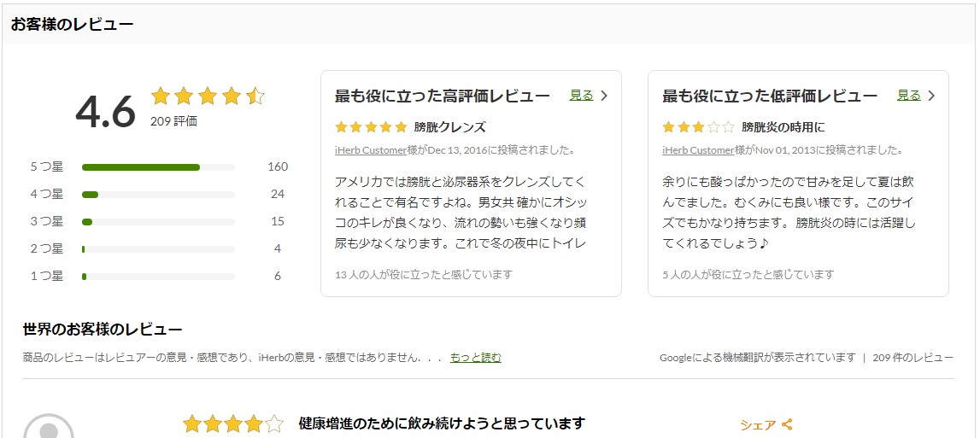Open iHerb Customer profile on Nov 01, 2013 review
Screen dimensions: 980x438
click(x=698, y=150)
